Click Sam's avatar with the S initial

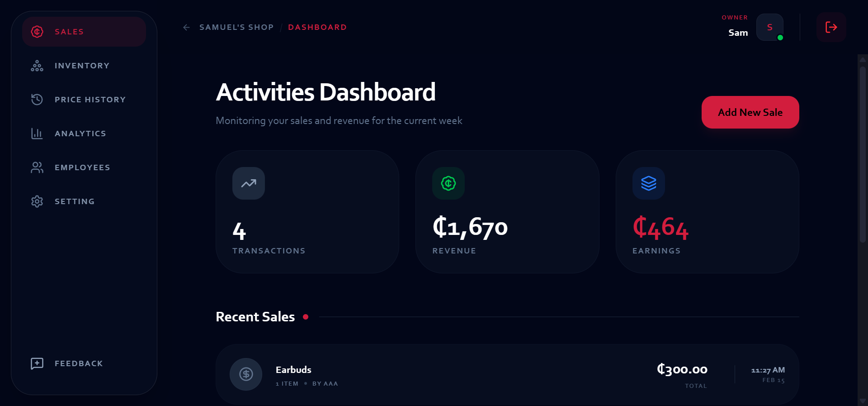[769, 27]
